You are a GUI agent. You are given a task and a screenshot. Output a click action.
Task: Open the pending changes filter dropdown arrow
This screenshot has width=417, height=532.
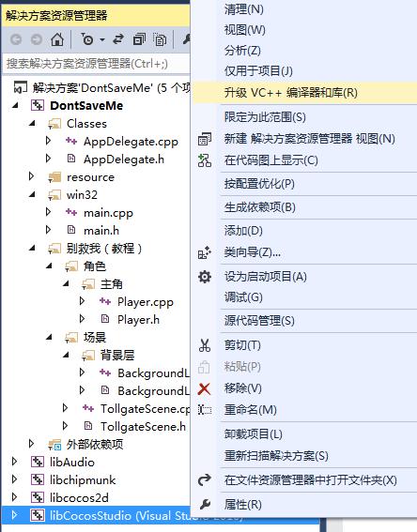(102, 40)
